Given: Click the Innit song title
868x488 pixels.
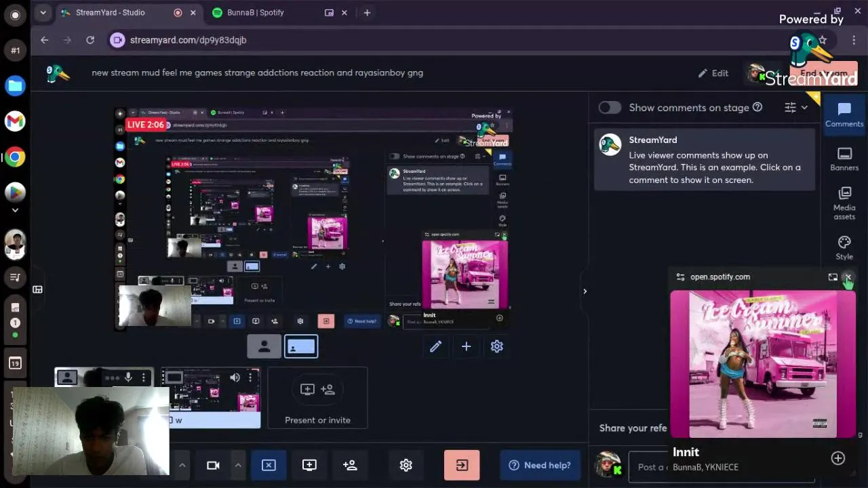Looking at the screenshot, I should 686,452.
